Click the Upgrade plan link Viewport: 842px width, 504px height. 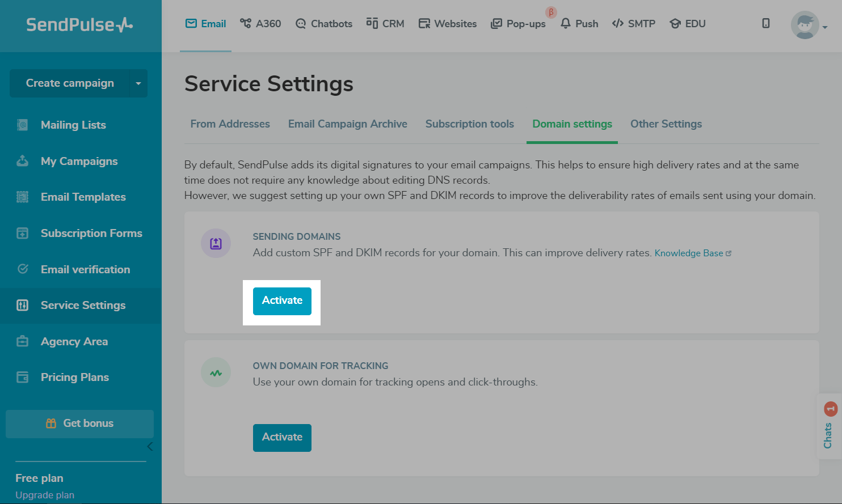click(45, 495)
